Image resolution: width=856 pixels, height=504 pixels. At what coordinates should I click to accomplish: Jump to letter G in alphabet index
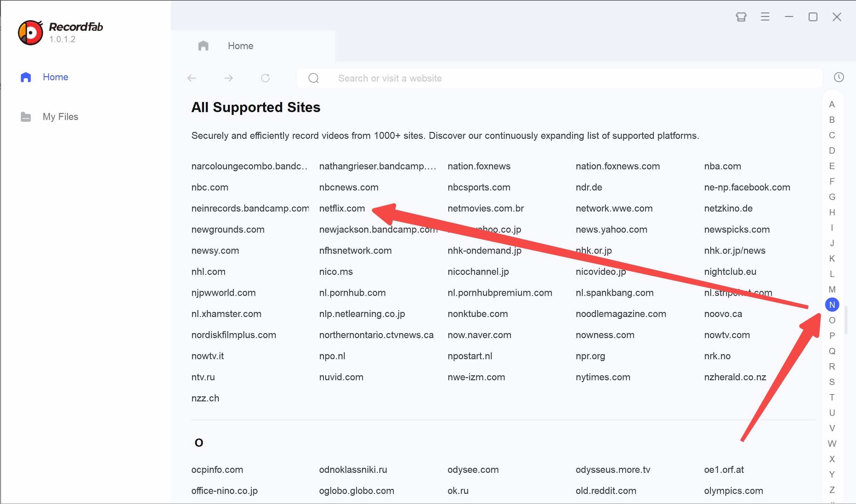(832, 197)
